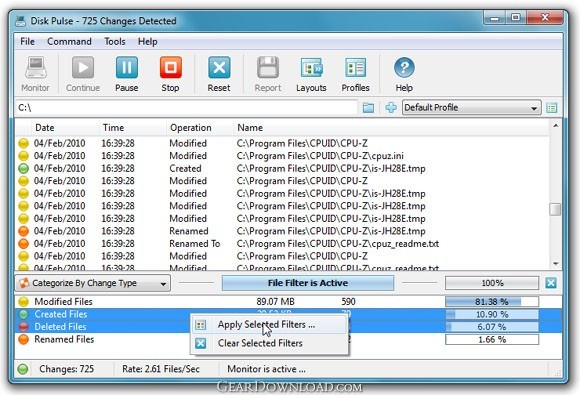The height and width of the screenshot is (395, 580).
Task: Click the Continue play icon
Action: pos(83,67)
